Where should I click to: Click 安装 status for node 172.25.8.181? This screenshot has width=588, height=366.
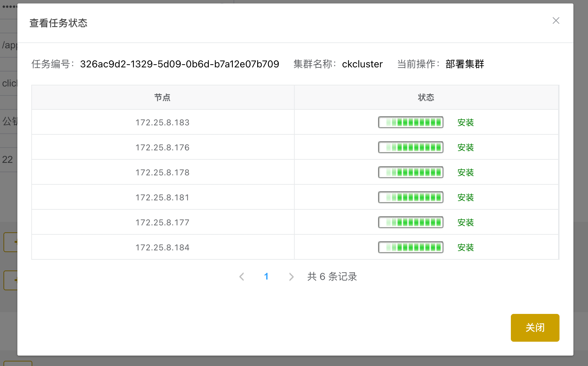point(465,197)
